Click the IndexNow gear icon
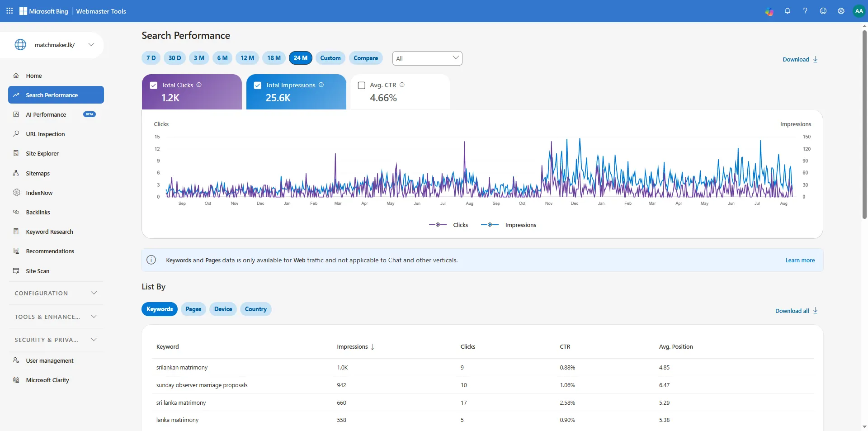The image size is (868, 431). (16, 193)
